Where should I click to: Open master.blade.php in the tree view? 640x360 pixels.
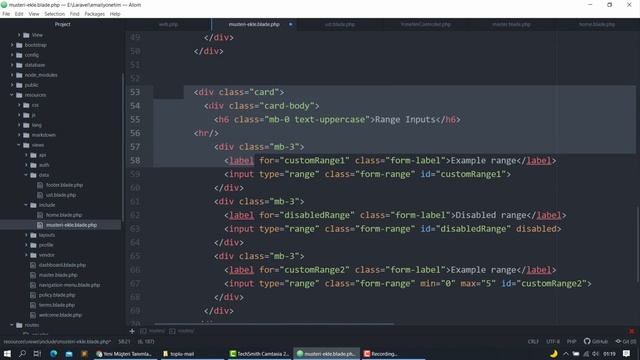(x=58, y=275)
